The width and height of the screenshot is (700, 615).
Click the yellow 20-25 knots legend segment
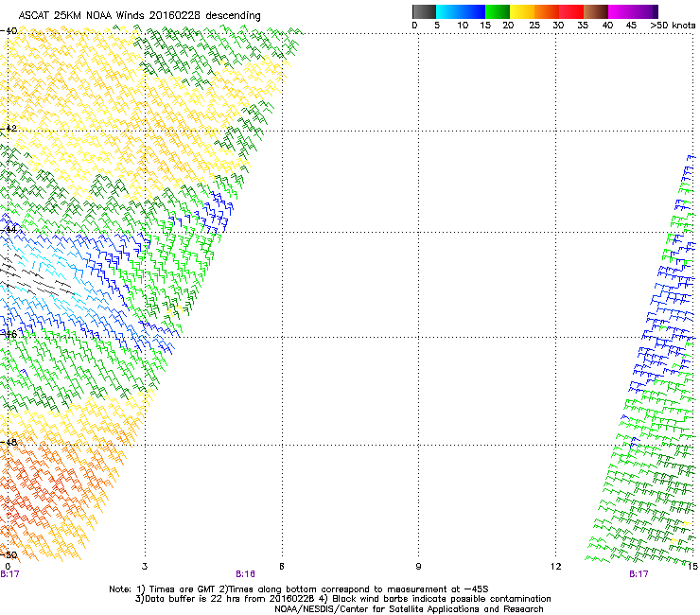click(x=522, y=11)
